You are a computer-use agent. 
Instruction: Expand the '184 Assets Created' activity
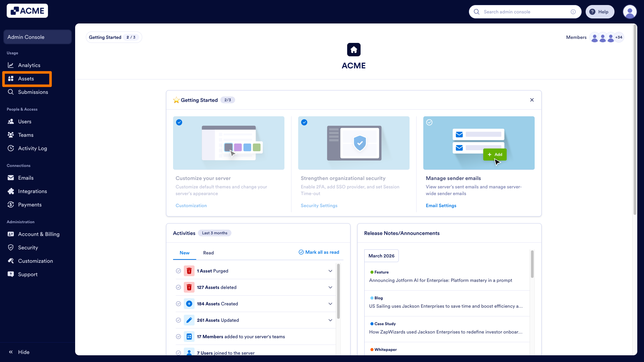click(x=330, y=304)
